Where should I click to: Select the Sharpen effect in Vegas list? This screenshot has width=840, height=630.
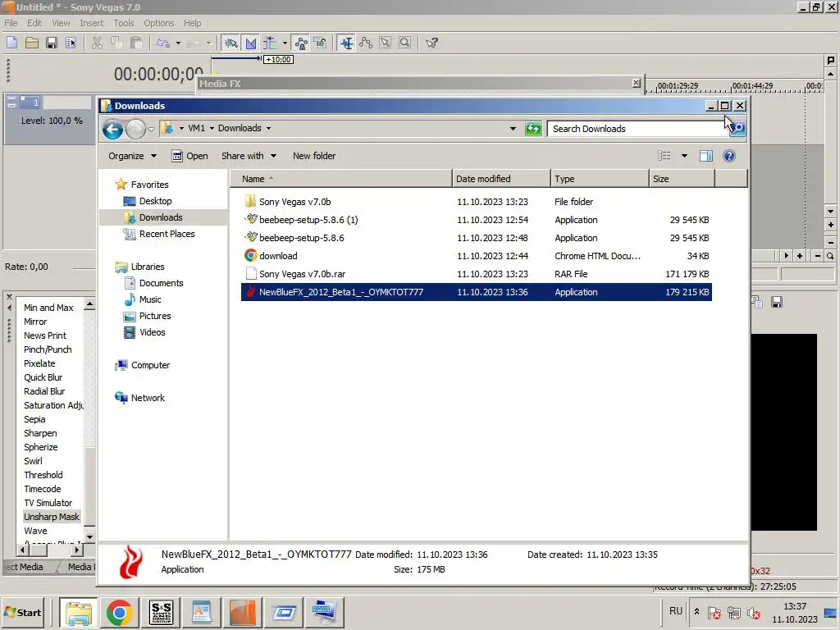[40, 433]
